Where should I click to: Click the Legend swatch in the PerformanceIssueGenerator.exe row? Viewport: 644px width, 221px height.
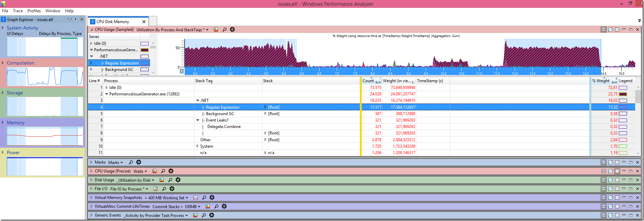[623, 94]
